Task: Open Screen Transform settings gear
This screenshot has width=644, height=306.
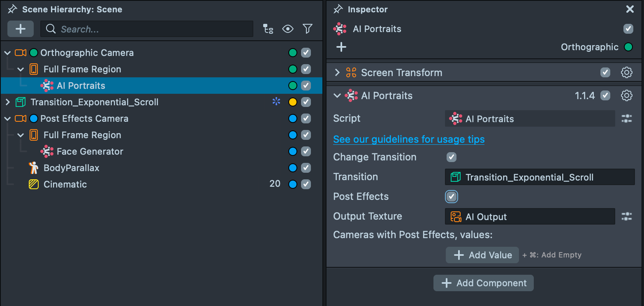Action: [x=626, y=73]
